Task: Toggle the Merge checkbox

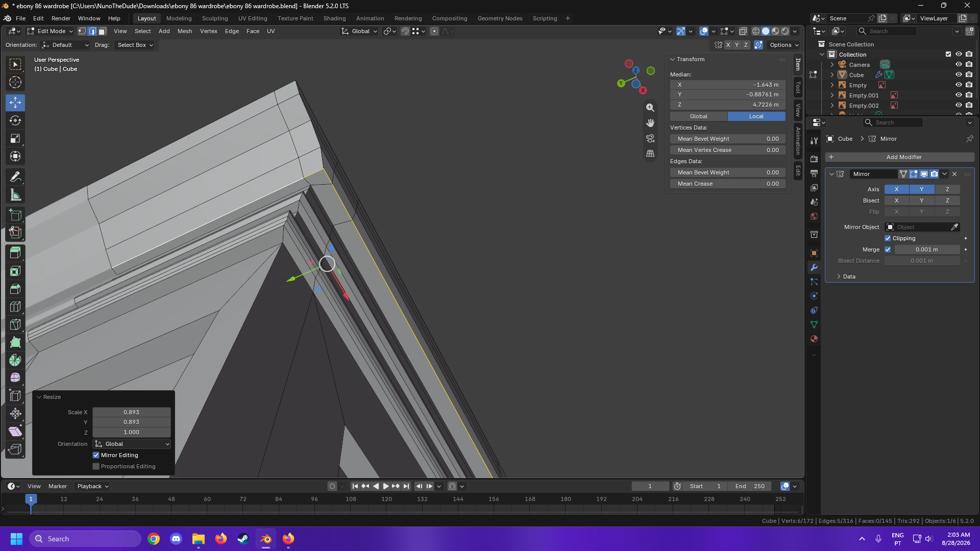Action: [x=888, y=249]
